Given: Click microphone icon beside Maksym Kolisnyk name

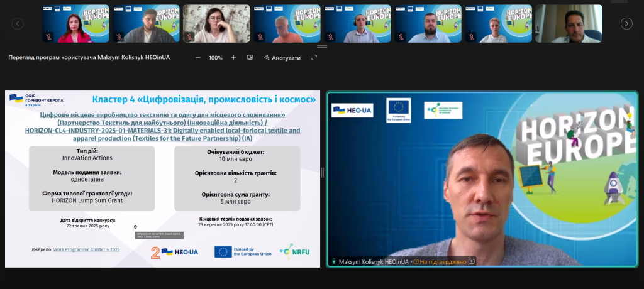Looking at the screenshot, I should [x=334, y=261].
